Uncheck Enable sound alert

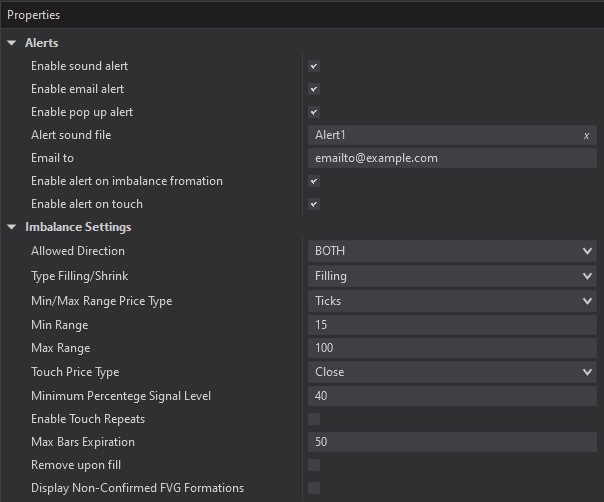[x=314, y=66]
